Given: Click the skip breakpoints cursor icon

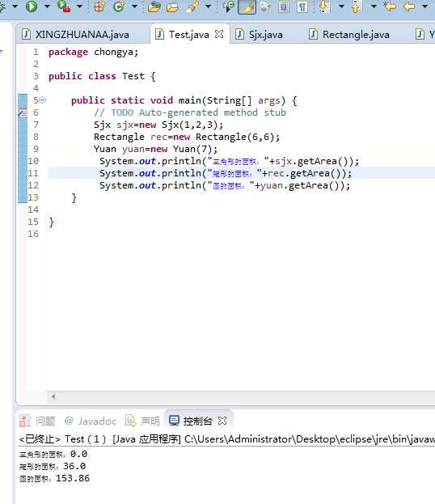Looking at the screenshot, I should [x=228, y=6].
